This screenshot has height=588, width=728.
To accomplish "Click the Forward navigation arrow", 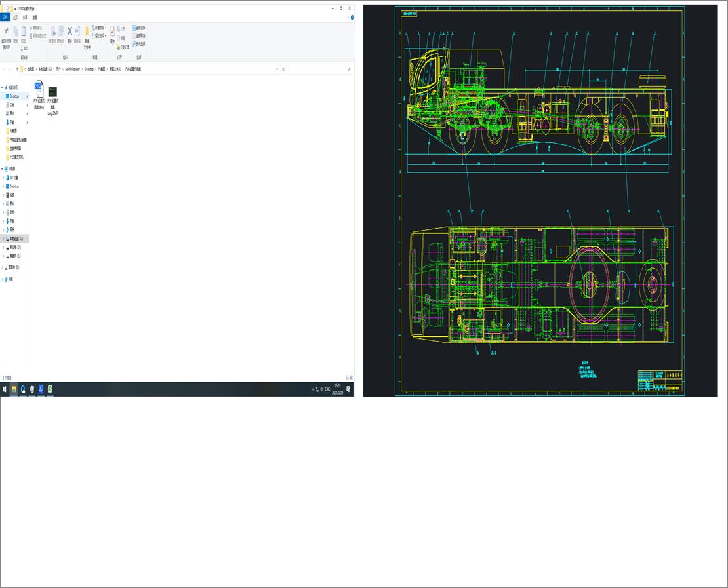I will tap(9, 69).
